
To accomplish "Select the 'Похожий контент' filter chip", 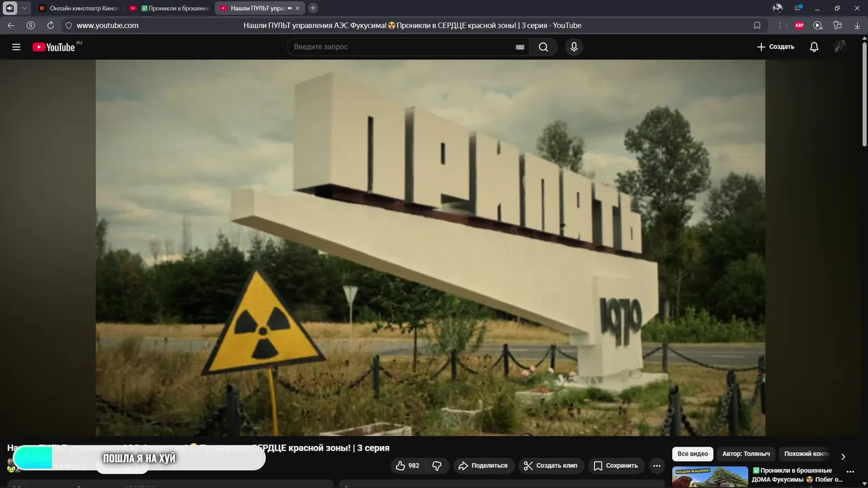I will [x=806, y=454].
